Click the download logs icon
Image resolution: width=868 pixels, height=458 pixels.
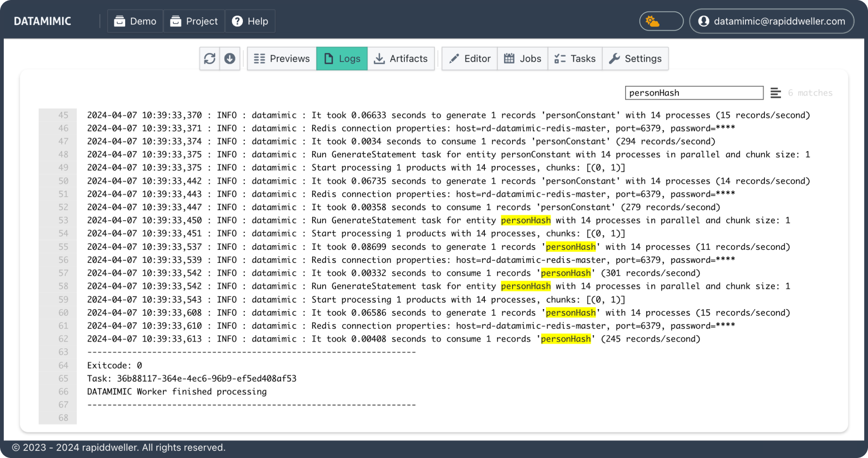pos(230,58)
